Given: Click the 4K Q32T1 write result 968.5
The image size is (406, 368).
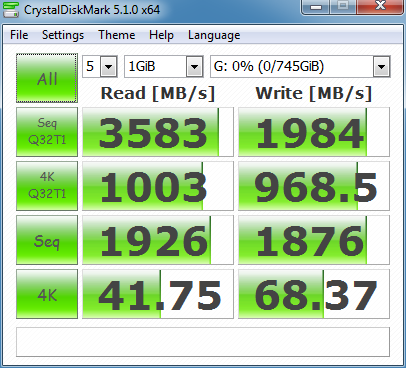Looking at the screenshot, I should coord(314,186).
